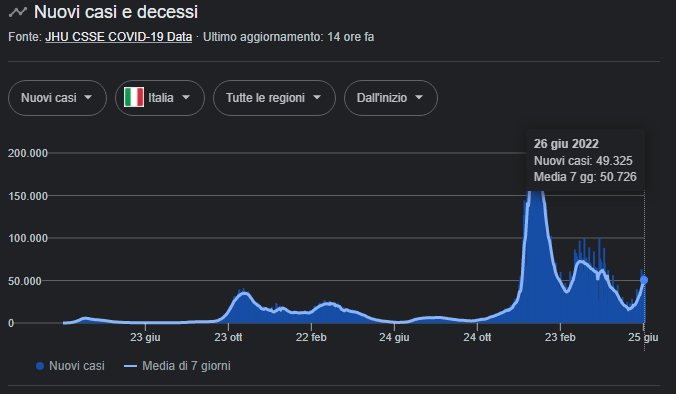Open the Tutte le regioni dropdown arrow
676x394 pixels.
click(317, 97)
